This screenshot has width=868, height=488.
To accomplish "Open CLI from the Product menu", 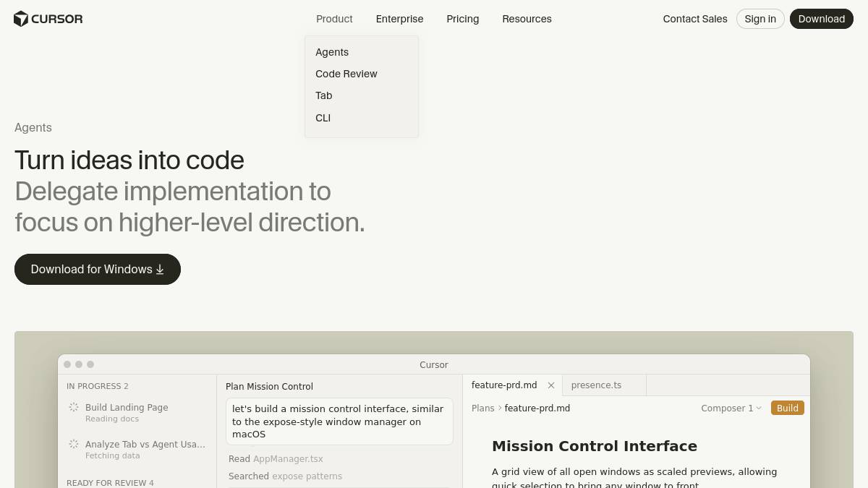I will click(x=323, y=118).
